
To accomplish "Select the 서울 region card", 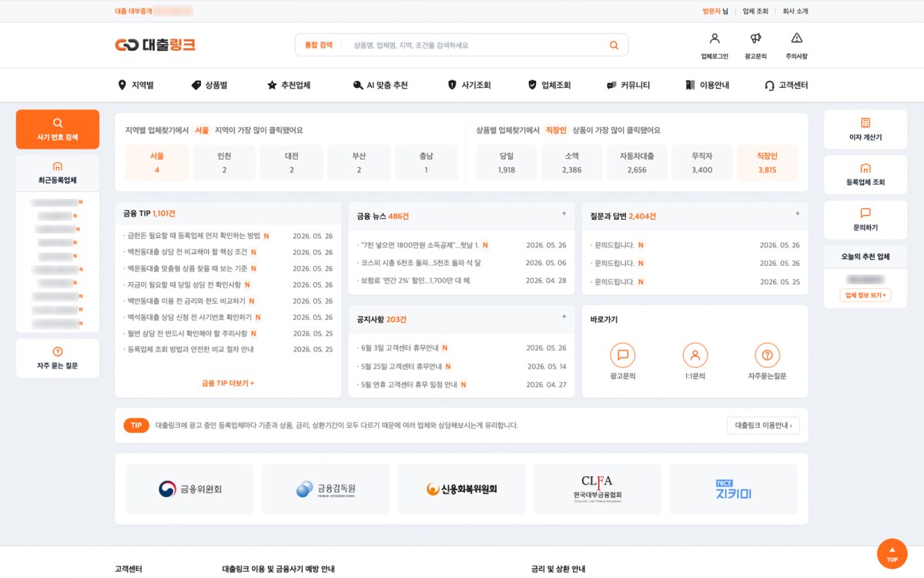I will pos(157,163).
